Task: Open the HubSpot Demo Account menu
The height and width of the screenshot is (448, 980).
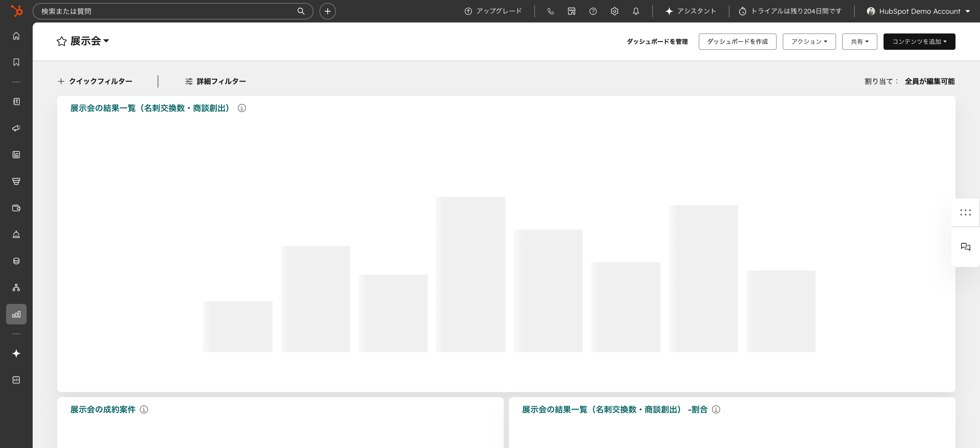Action: (x=918, y=11)
